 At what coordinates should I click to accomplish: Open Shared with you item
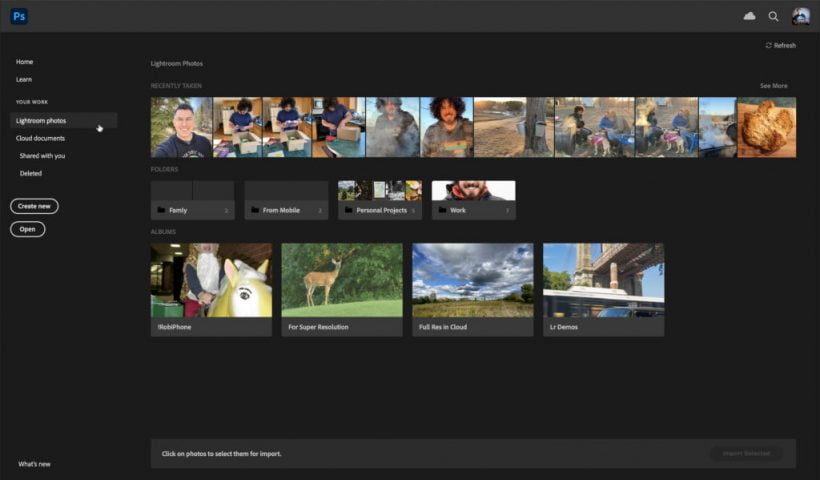coord(42,156)
